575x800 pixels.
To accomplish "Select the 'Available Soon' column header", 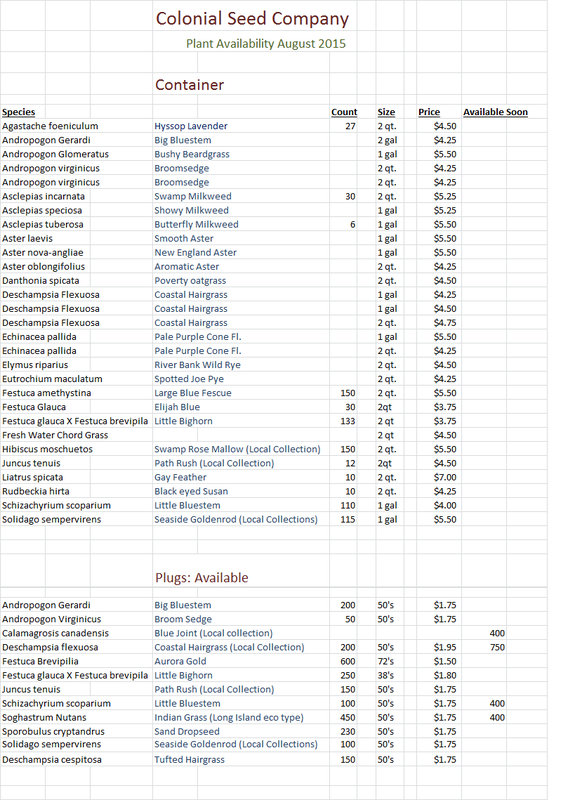I will pyautogui.click(x=495, y=112).
